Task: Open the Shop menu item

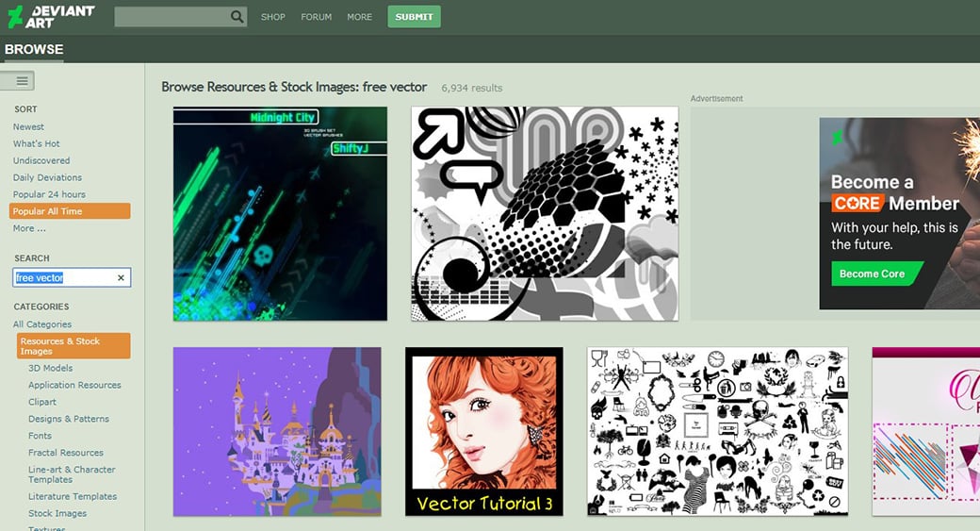Action: 272,17
